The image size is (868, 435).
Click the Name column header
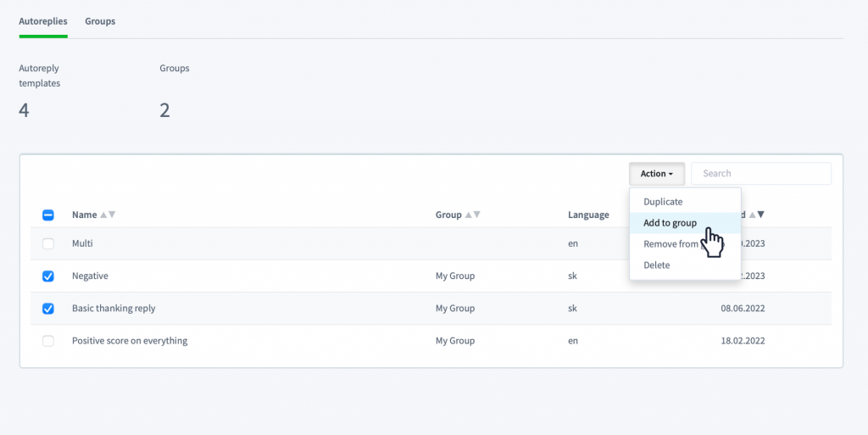[84, 215]
